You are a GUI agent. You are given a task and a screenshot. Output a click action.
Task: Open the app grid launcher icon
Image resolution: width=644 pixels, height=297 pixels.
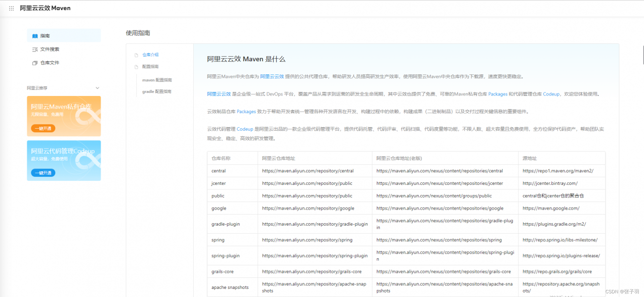pyautogui.click(x=12, y=9)
